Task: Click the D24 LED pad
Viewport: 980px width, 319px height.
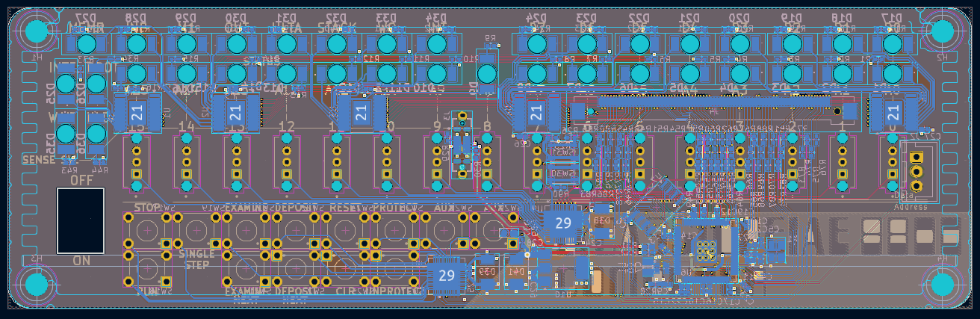Action: 536,44
